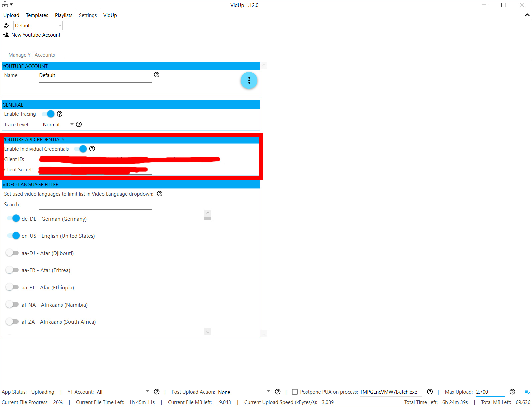
Task: Click help icon next to Name field
Action: [157, 75]
